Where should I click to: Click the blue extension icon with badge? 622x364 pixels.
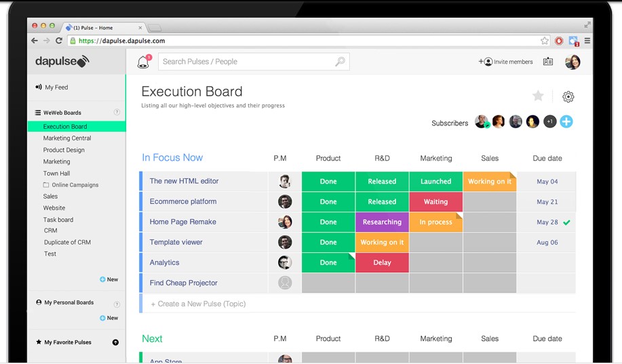574,41
